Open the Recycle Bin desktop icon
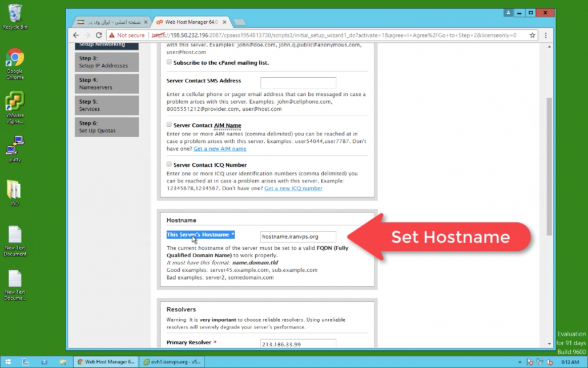The height and width of the screenshot is (368, 588). (x=15, y=16)
